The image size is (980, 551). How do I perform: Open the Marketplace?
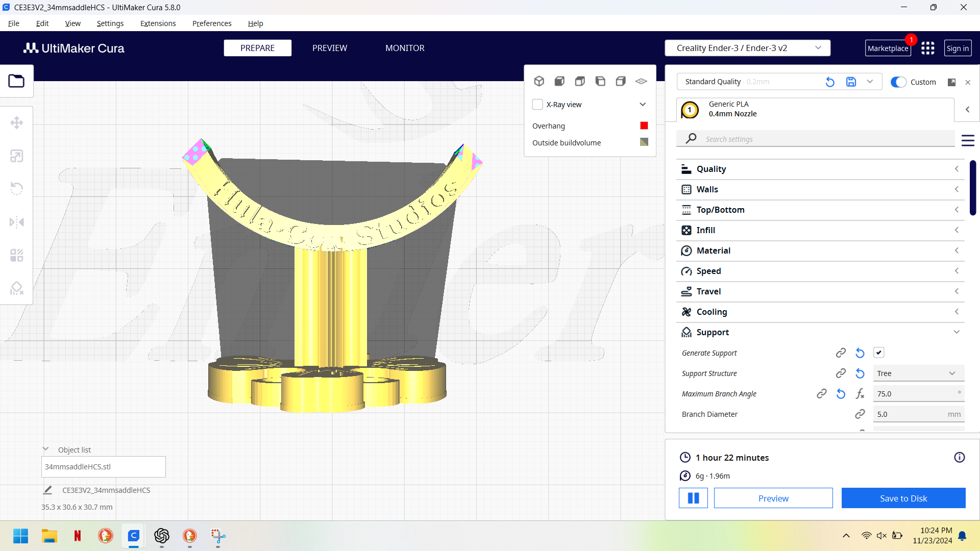point(888,48)
